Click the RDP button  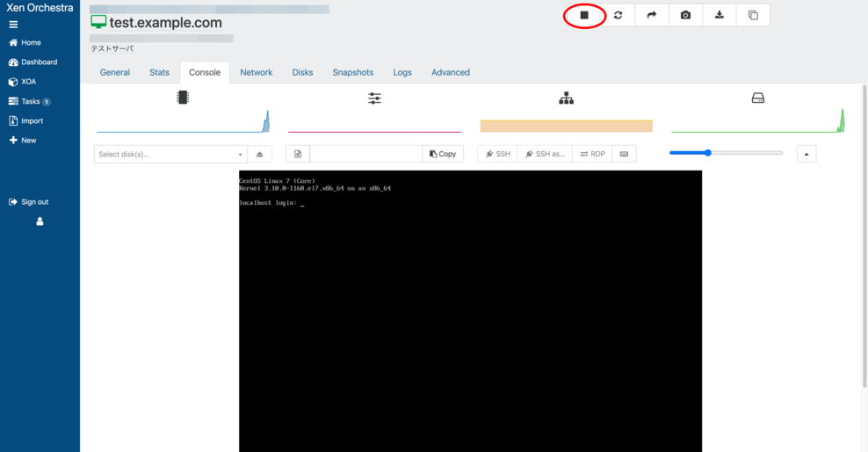592,154
